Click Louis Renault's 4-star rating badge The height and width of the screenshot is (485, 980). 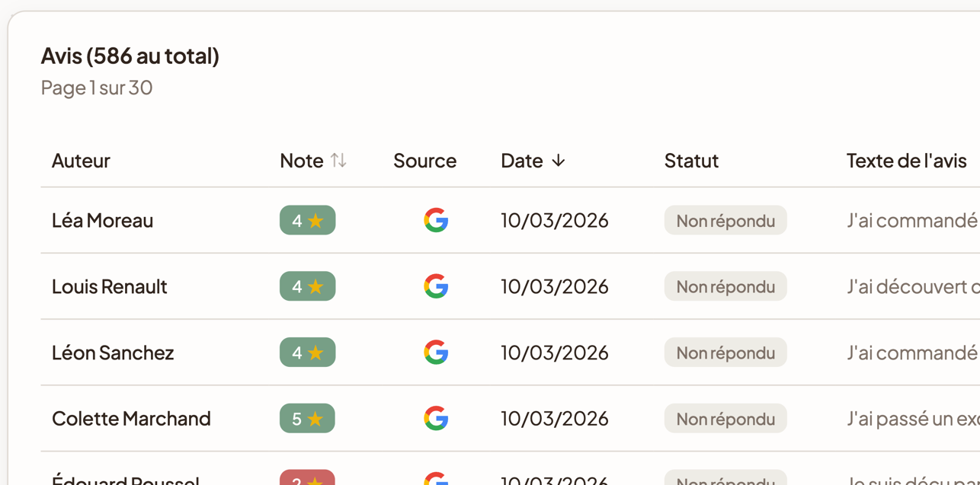[x=307, y=286]
